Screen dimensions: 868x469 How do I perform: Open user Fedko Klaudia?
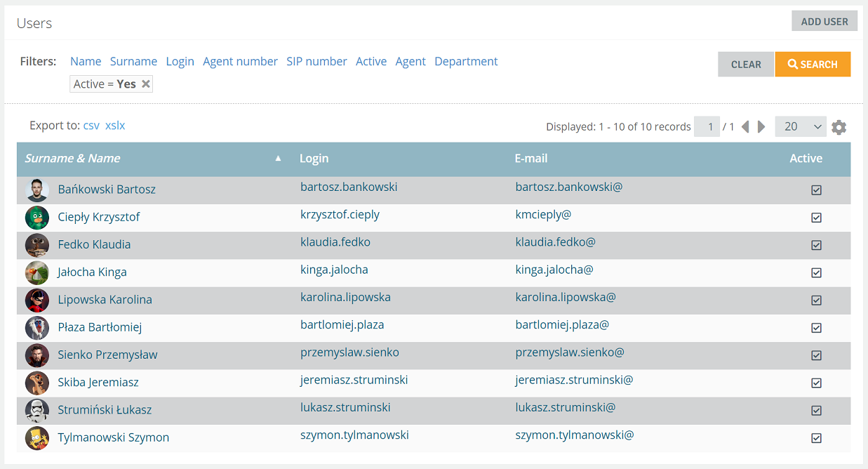94,244
